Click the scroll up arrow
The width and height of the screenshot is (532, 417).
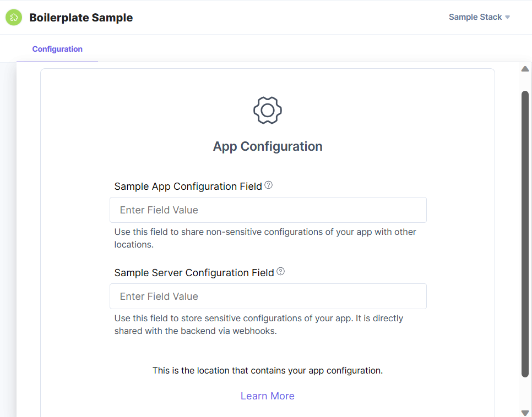(x=525, y=69)
